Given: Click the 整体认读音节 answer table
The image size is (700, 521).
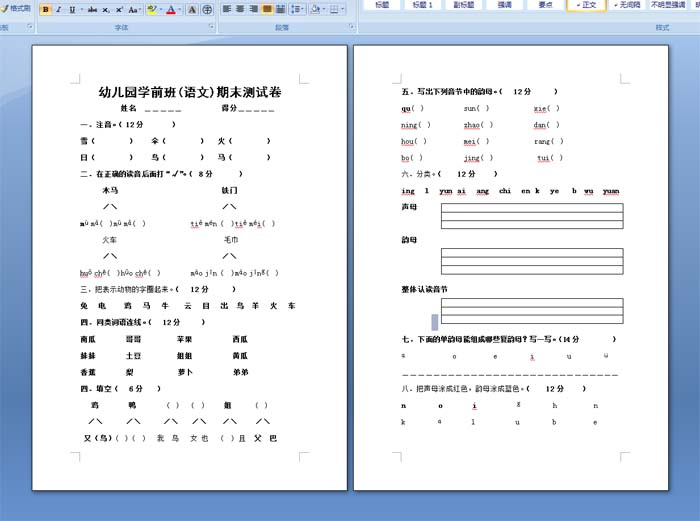Looking at the screenshot, I should 532,311.
